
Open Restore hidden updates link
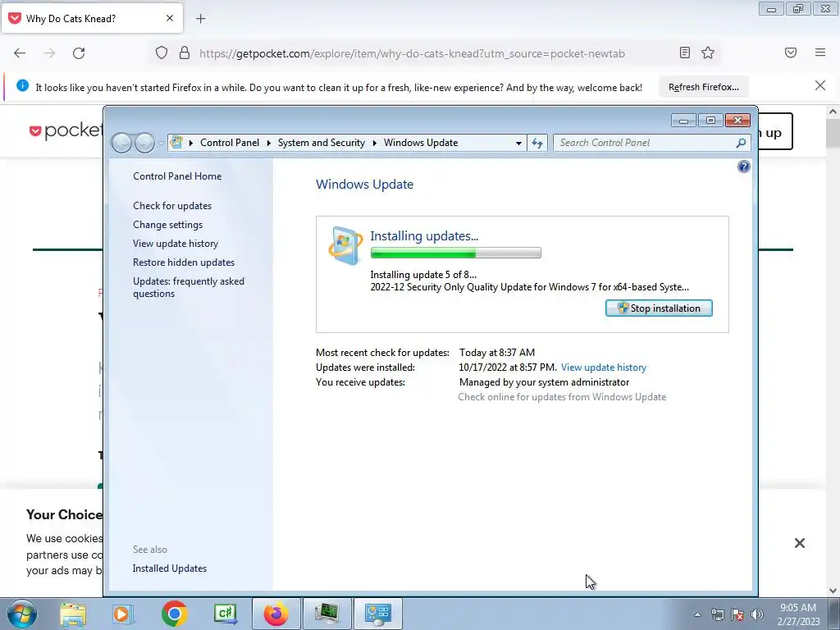(x=184, y=262)
